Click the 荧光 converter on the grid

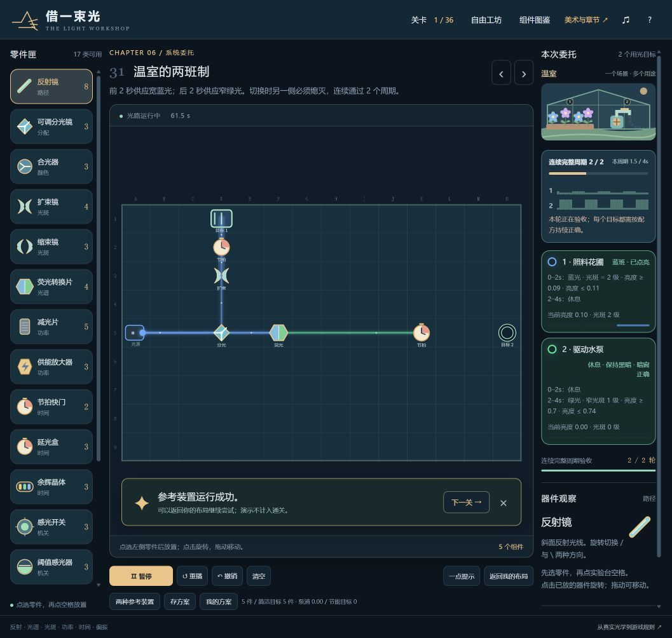coord(278,333)
